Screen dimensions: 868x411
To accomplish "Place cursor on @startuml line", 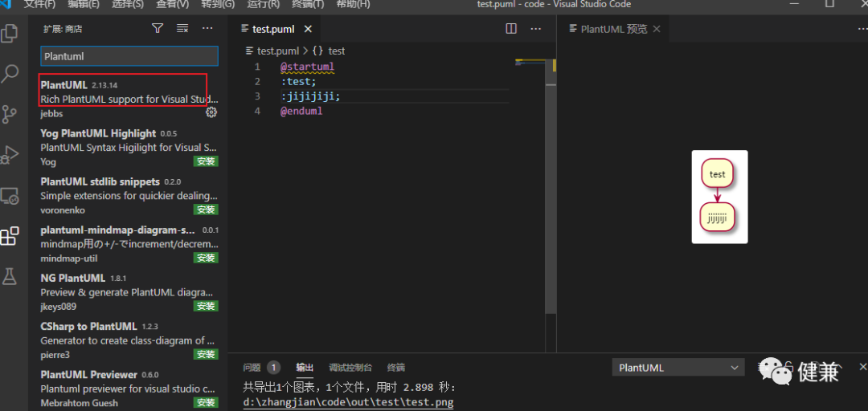I will click(307, 67).
